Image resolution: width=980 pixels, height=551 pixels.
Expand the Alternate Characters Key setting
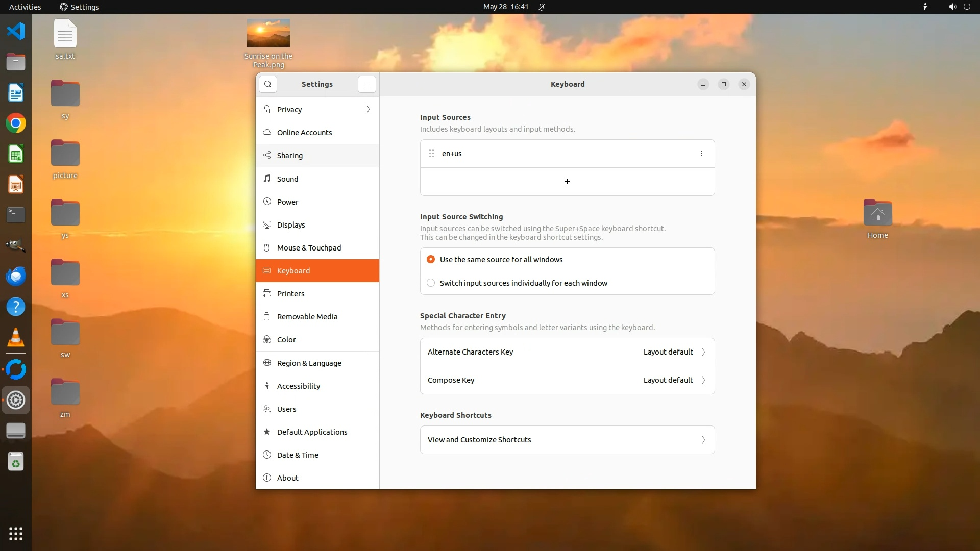[x=567, y=352]
